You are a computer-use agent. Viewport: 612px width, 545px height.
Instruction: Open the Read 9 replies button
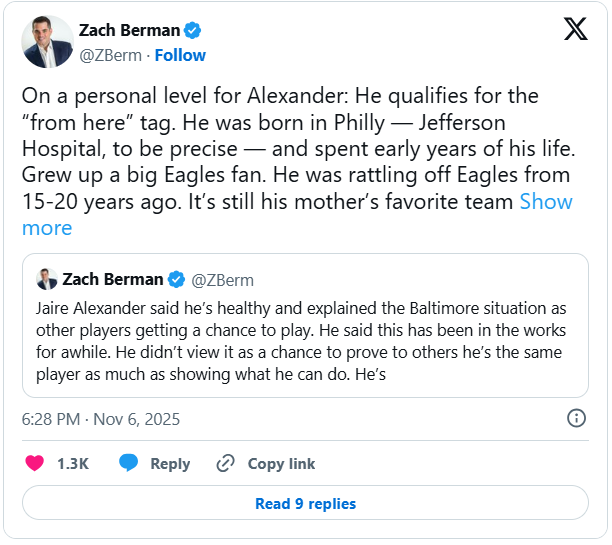[x=305, y=503]
